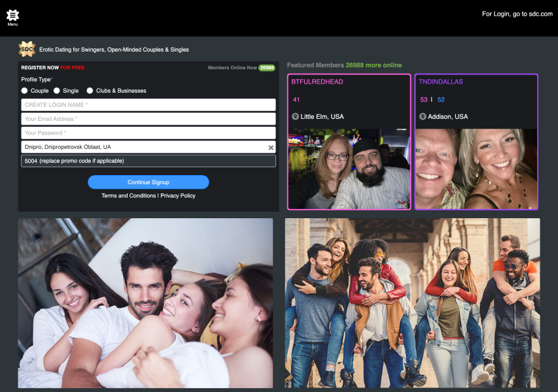Image resolution: width=558 pixels, height=392 pixels.
Task: Click into the Your Email Address field
Action: [x=148, y=119]
